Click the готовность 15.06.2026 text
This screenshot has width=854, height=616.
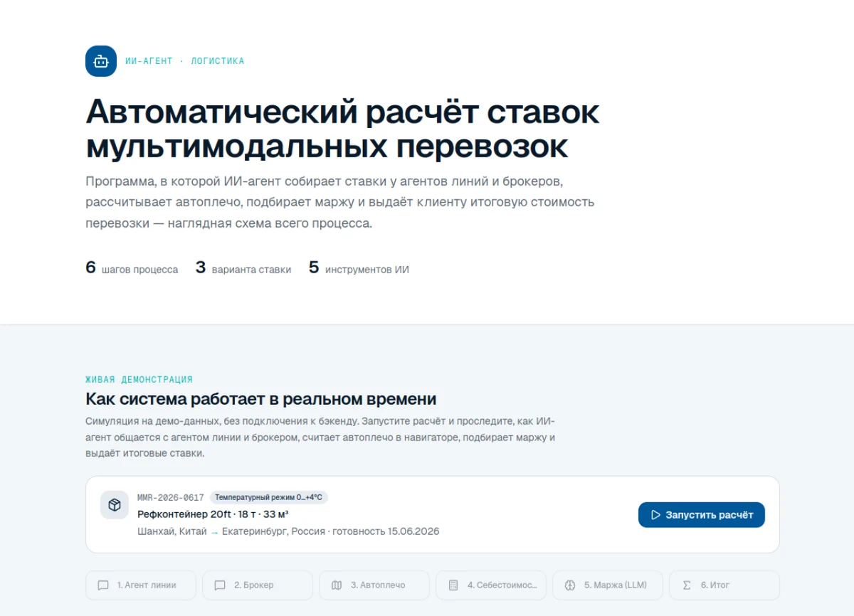[386, 531]
